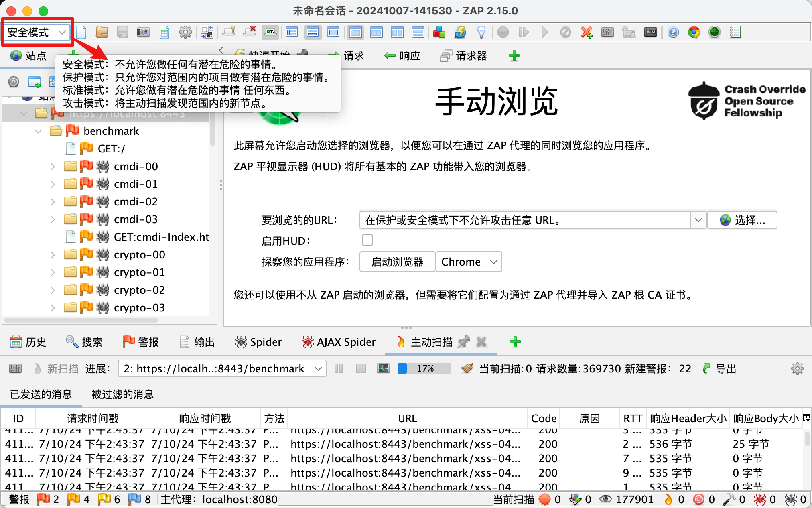Open the 要浏览的的URL dropdown arrow

pyautogui.click(x=698, y=220)
